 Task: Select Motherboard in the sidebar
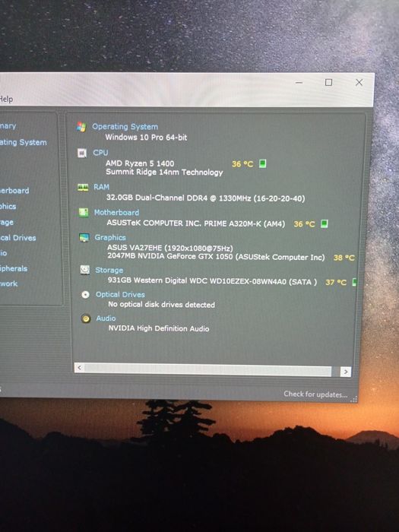point(14,191)
